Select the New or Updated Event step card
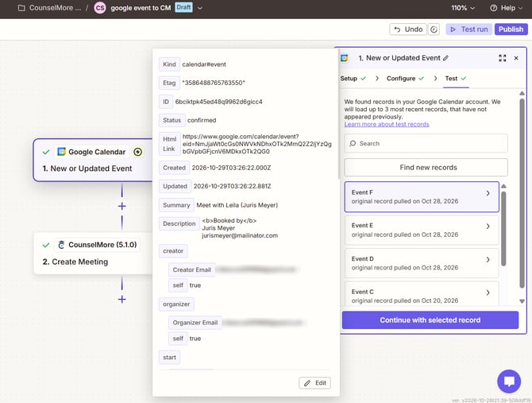 tap(93, 160)
